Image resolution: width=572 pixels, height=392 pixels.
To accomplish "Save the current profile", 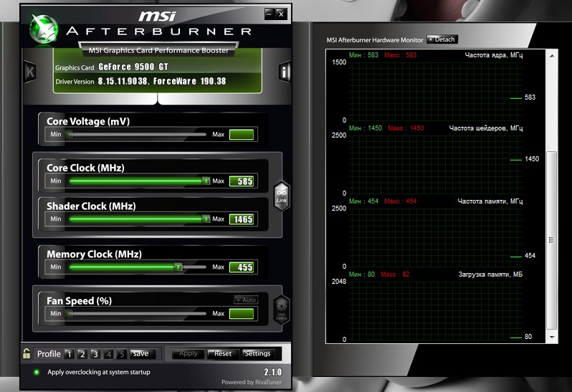I will [x=143, y=354].
